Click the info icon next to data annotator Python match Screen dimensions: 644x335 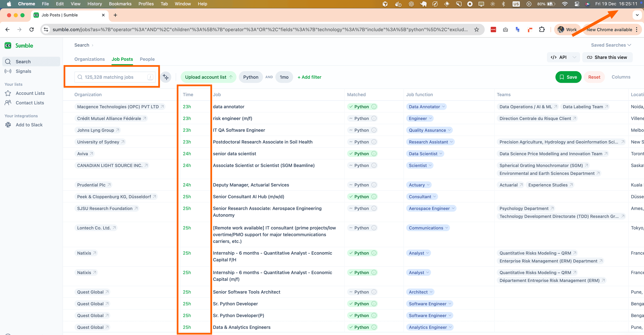pos(374,107)
